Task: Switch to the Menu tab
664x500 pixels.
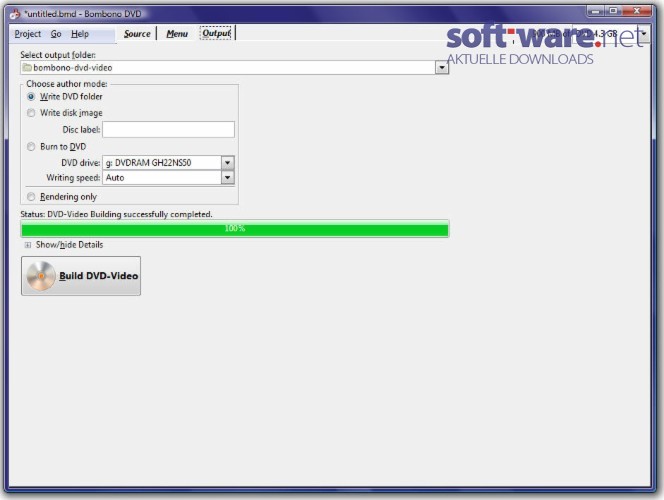Action: click(x=177, y=33)
